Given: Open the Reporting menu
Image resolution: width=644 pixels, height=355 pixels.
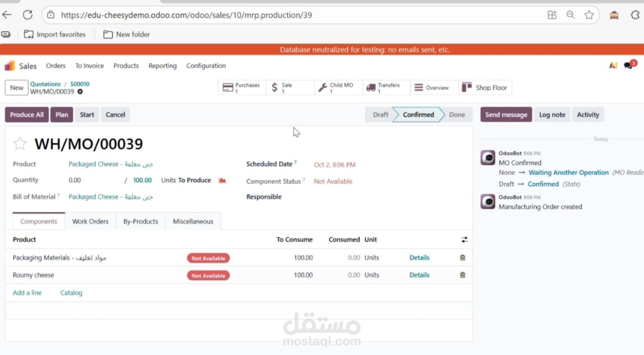Looking at the screenshot, I should pos(163,66).
